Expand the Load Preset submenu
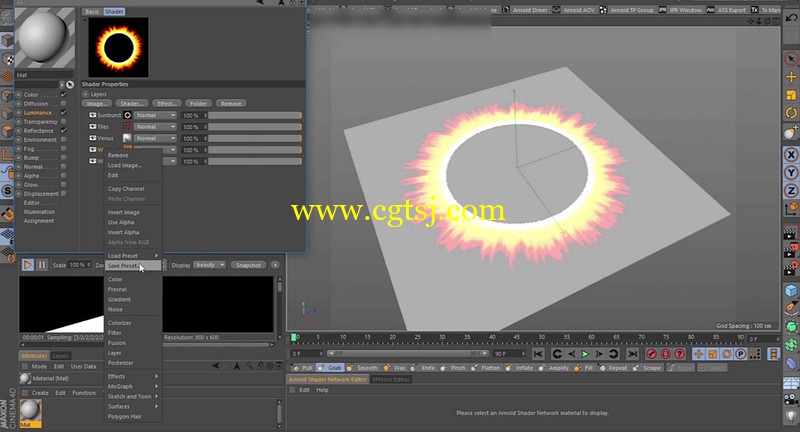 coord(133,256)
